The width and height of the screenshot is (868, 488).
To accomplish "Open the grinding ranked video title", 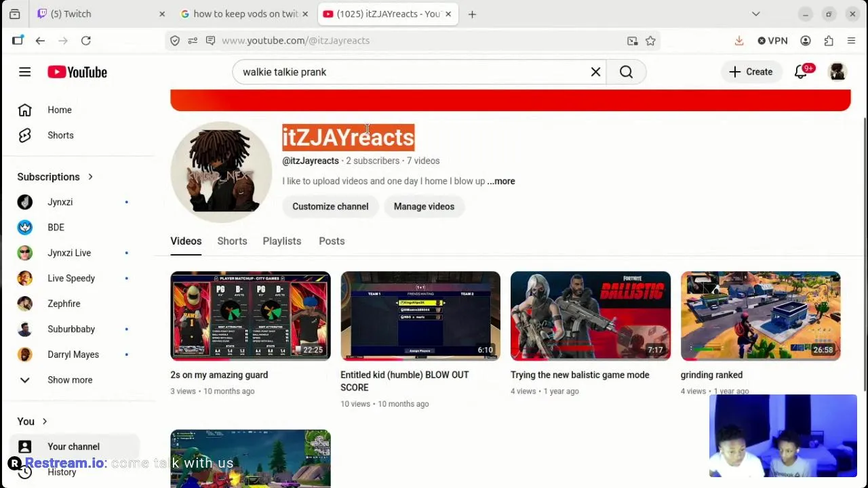I will pos(711,375).
